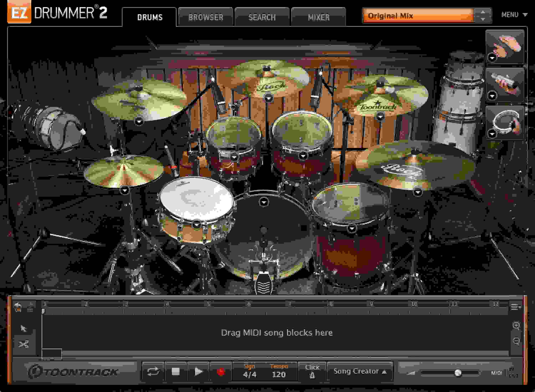Click the undo icon above the timeline
The width and height of the screenshot is (535, 392).
click(18, 307)
